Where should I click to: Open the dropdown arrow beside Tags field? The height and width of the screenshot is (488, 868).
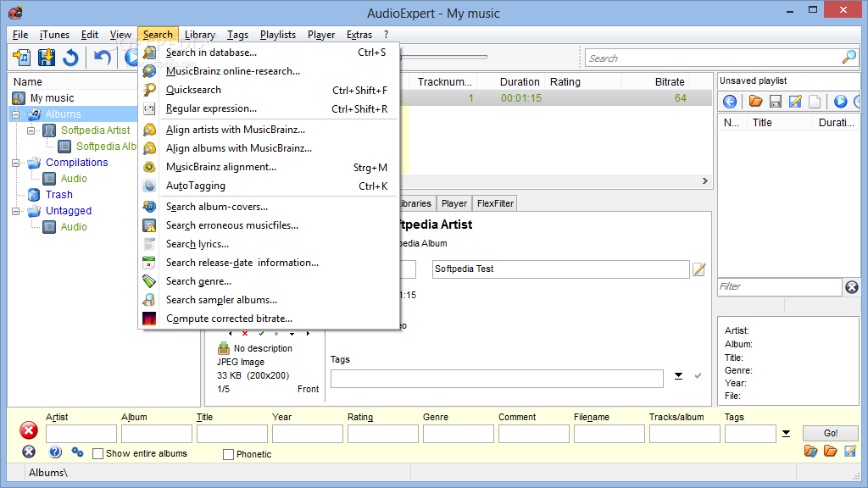pos(678,376)
